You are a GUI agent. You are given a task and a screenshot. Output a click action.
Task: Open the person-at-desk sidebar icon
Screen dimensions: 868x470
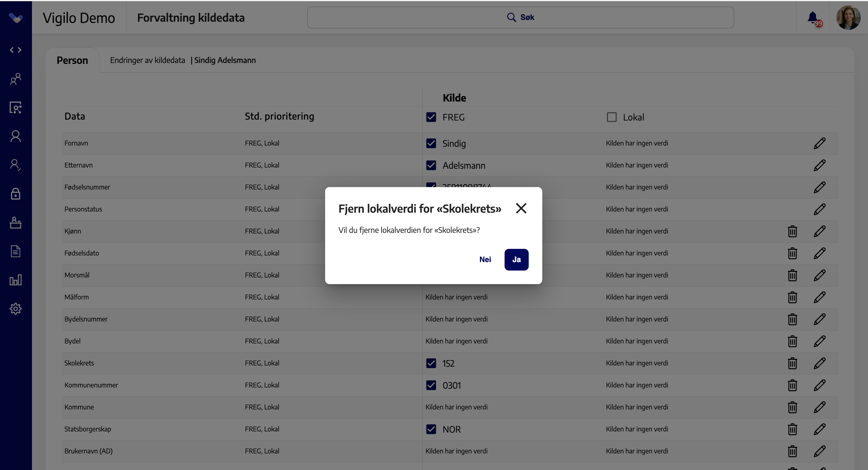pyautogui.click(x=15, y=223)
